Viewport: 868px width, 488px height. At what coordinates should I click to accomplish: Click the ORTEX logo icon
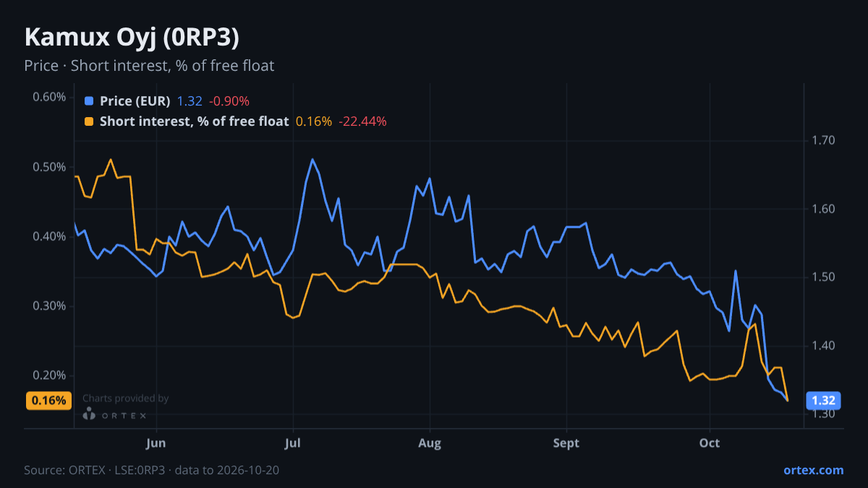pos(90,414)
